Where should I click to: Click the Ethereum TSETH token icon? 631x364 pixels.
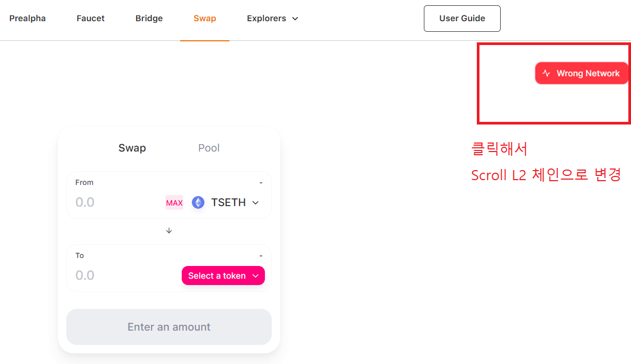click(198, 202)
